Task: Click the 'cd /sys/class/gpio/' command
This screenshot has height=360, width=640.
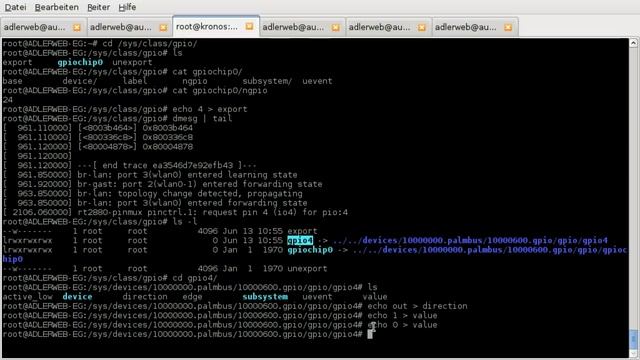Action: 150,44
